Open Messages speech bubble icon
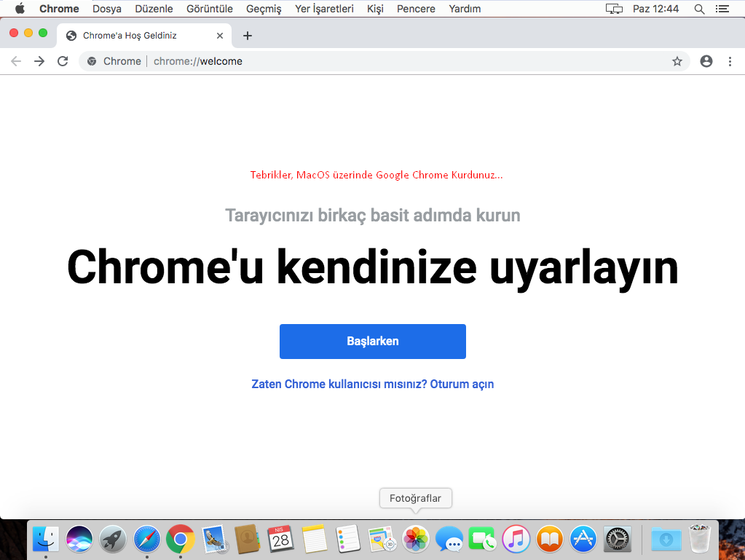 [449, 539]
